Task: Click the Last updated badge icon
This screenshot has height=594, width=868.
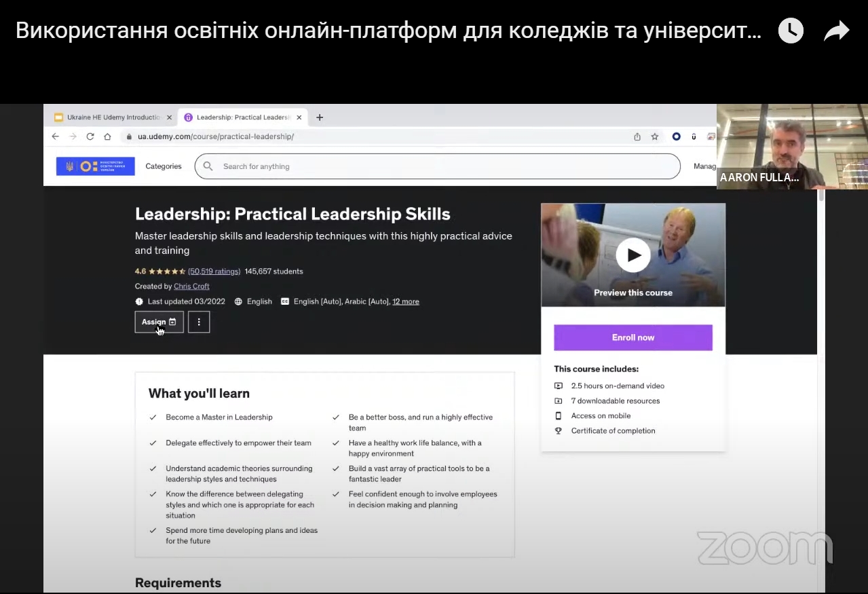Action: point(139,301)
